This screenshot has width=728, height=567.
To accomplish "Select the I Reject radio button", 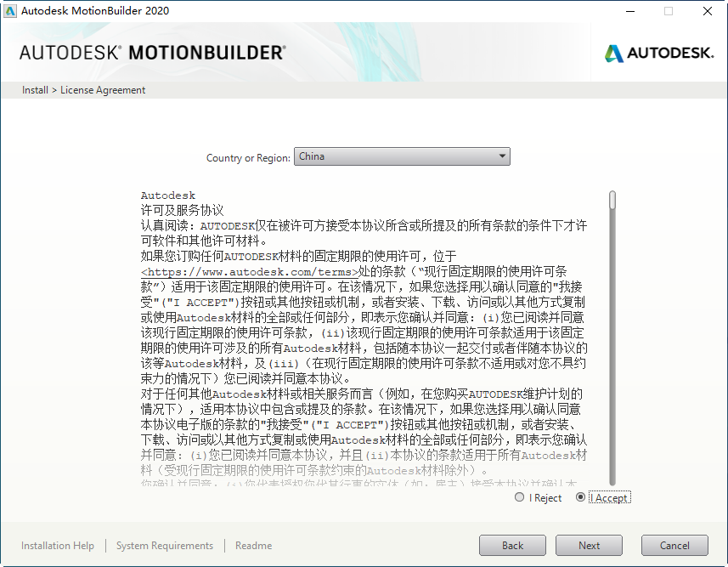I will coord(520,497).
